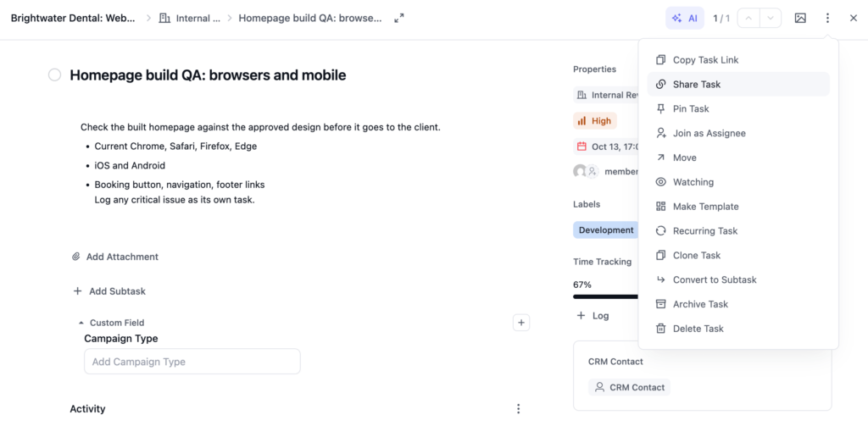Click the CRM Contact chip
Viewport: 868px width, 426px height.
tap(630, 387)
